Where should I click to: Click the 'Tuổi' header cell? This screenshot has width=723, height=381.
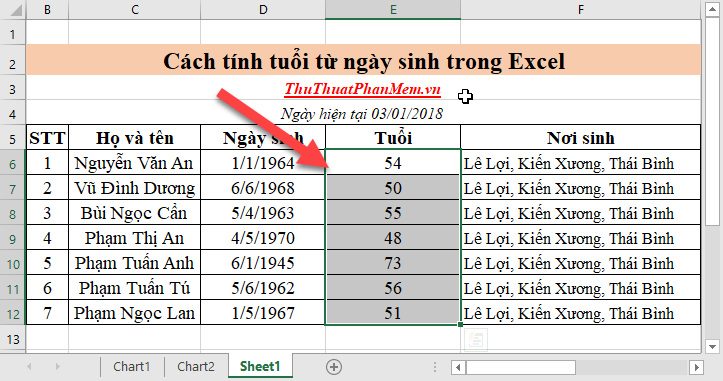click(x=393, y=137)
